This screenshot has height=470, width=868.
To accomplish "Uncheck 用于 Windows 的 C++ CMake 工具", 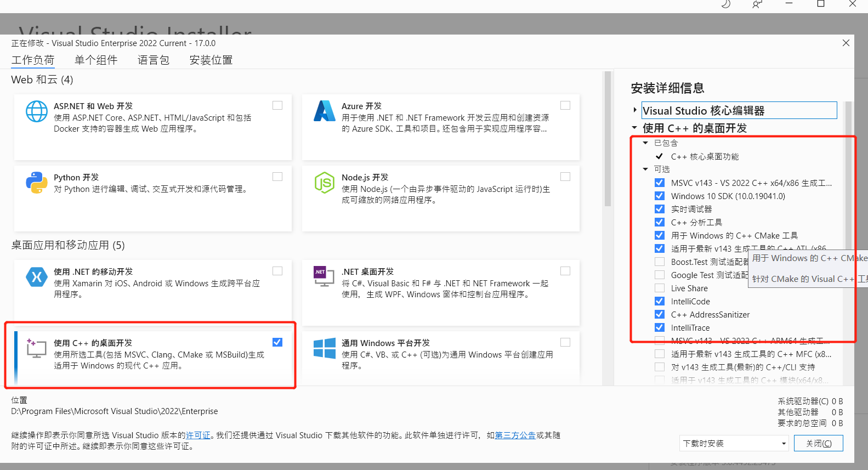I will coord(660,235).
